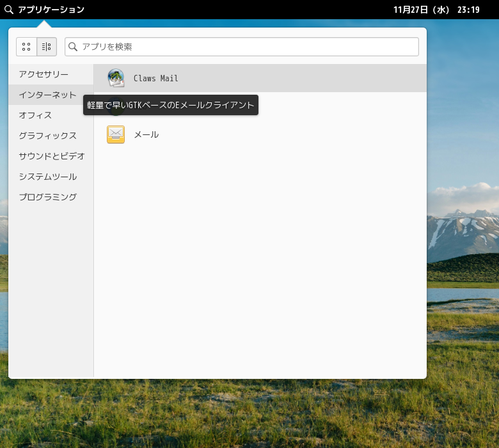The width and height of the screenshot is (499, 448).
Task: Focus the アプリを検索 search field
Action: pos(246,47)
